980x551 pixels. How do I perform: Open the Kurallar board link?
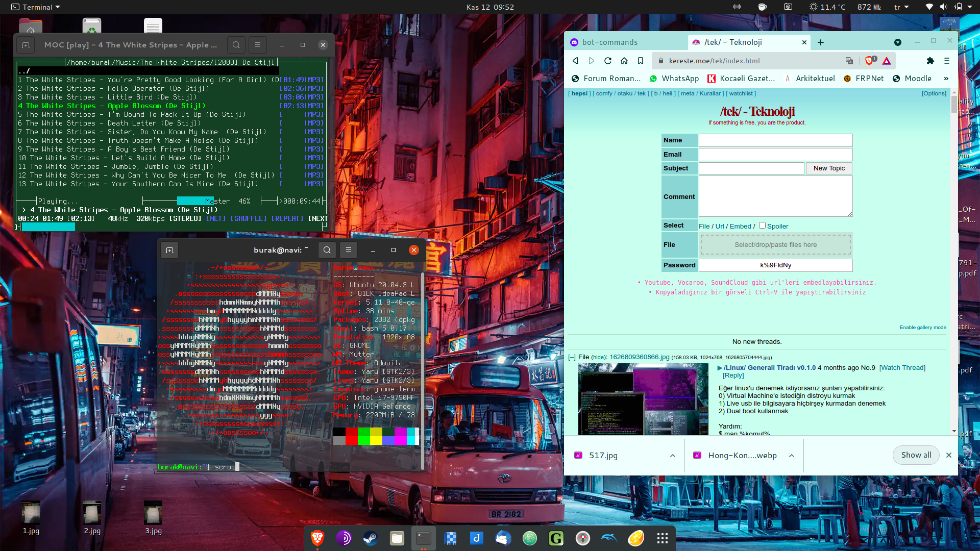709,93
